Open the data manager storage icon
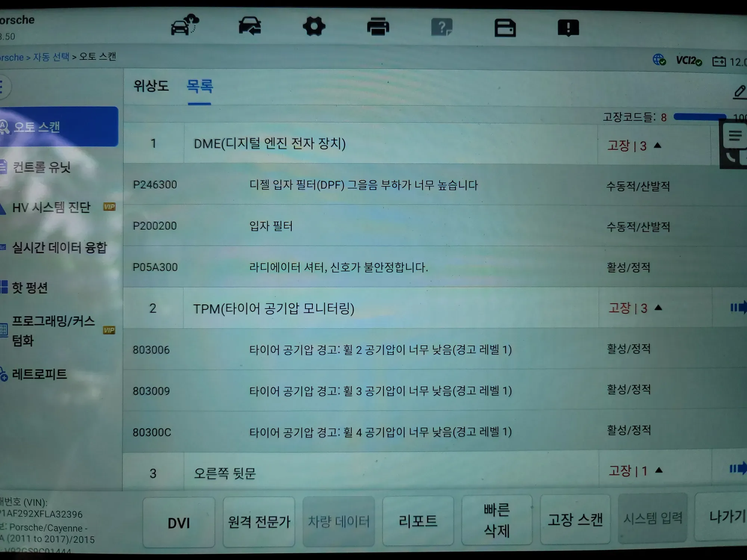 (505, 28)
